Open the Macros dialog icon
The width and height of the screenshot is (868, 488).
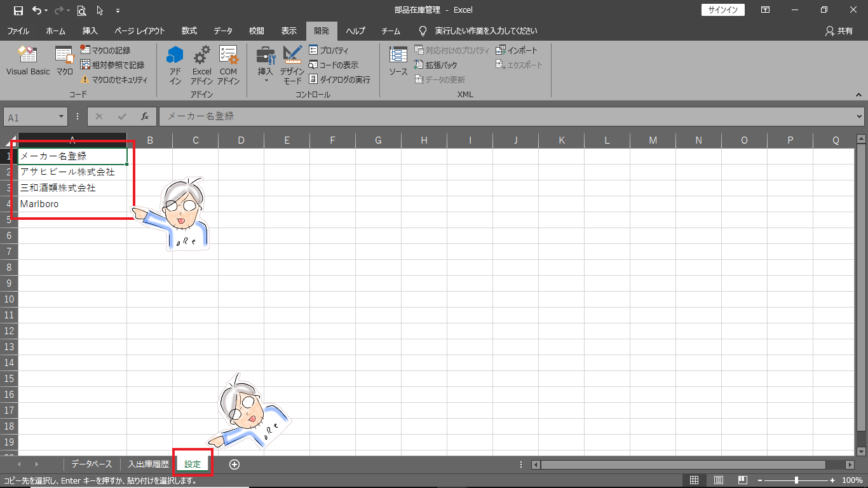pyautogui.click(x=65, y=62)
